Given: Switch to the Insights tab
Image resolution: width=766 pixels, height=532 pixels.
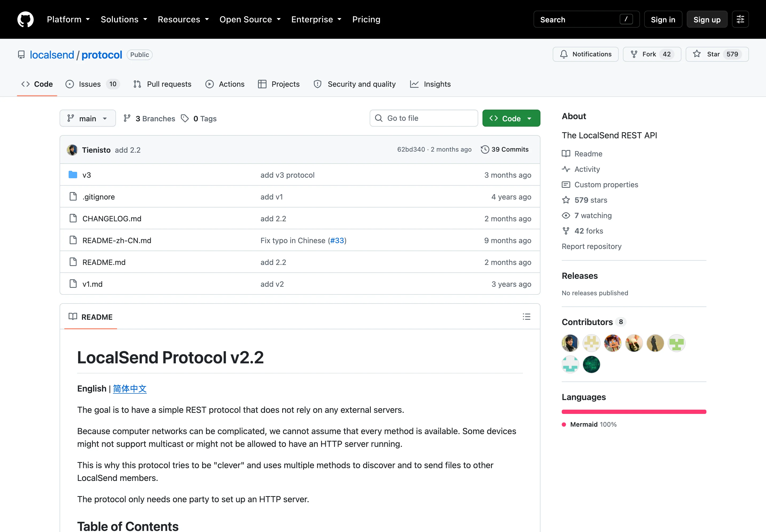Looking at the screenshot, I should [430, 84].
